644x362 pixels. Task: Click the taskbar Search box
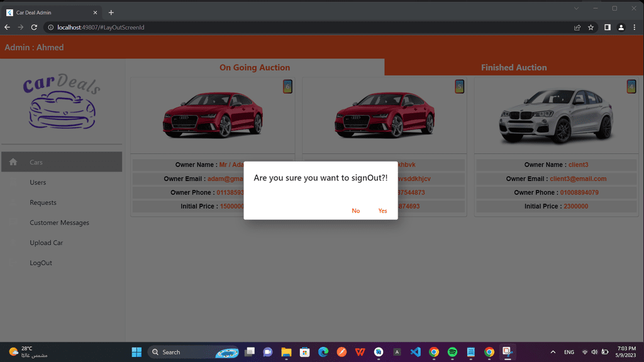(193, 352)
